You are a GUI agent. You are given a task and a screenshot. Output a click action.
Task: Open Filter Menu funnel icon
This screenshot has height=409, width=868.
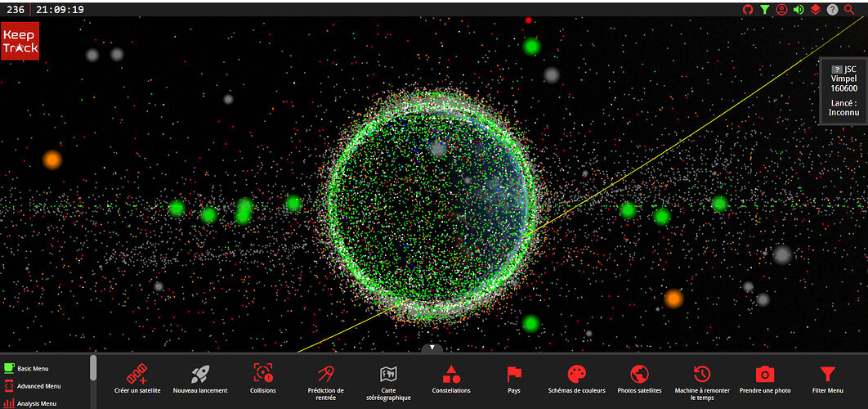(x=828, y=379)
